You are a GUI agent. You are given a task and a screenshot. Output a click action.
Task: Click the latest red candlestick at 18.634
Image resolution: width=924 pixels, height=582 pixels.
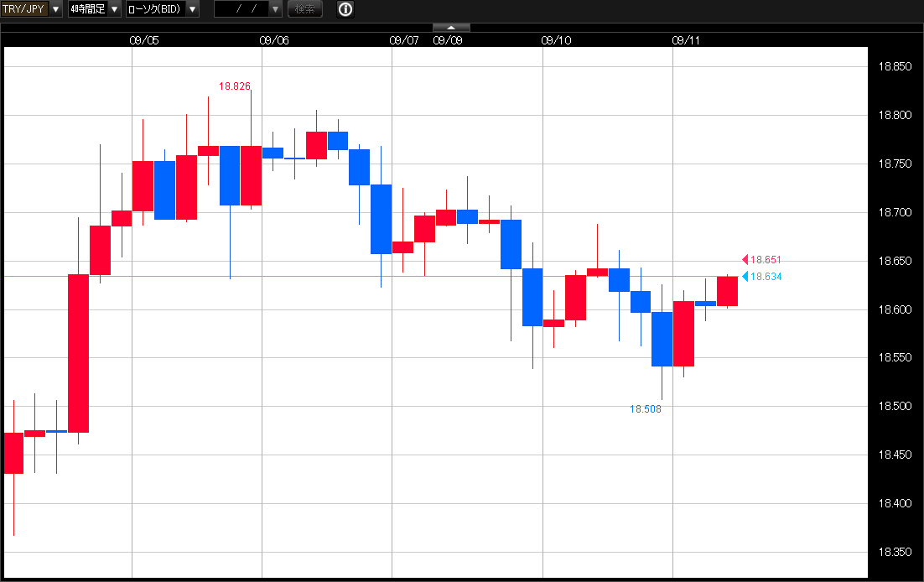click(x=727, y=291)
